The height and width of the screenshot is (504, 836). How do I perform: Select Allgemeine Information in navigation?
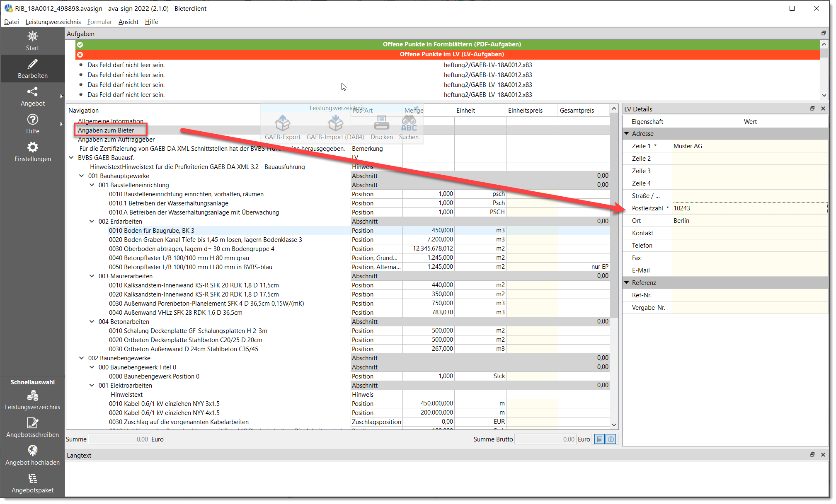pyautogui.click(x=111, y=121)
